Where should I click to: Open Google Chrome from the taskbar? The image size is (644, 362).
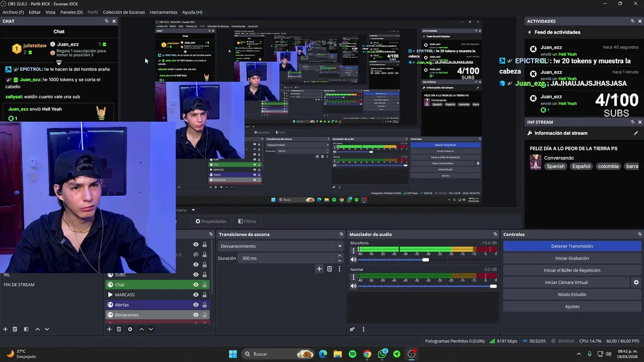367,354
